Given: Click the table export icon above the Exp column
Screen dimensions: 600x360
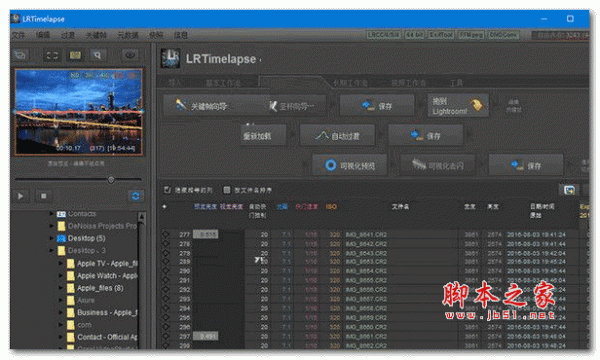Looking at the screenshot, I should coord(569,190).
